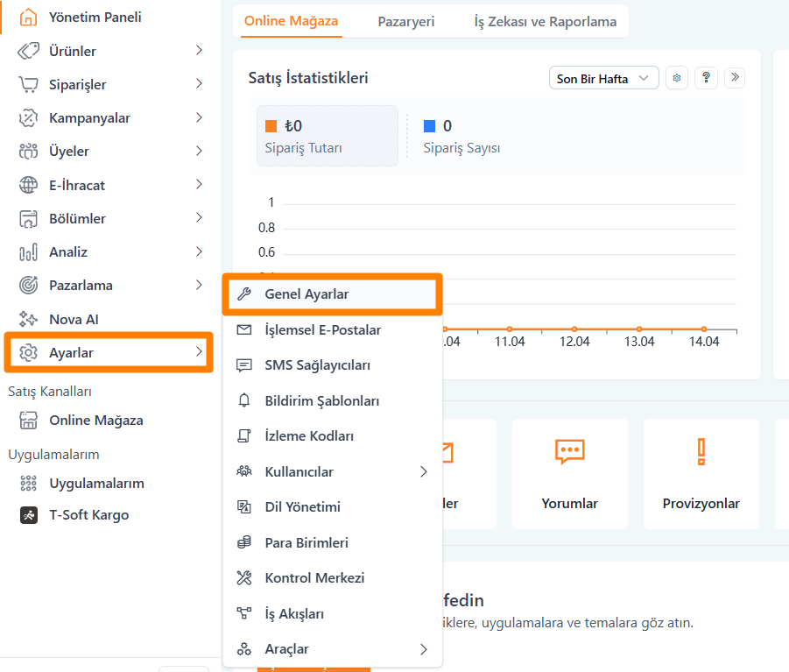This screenshot has height=672, width=789.
Task: Click the Uygulamalarım grid icon
Action: point(29,484)
